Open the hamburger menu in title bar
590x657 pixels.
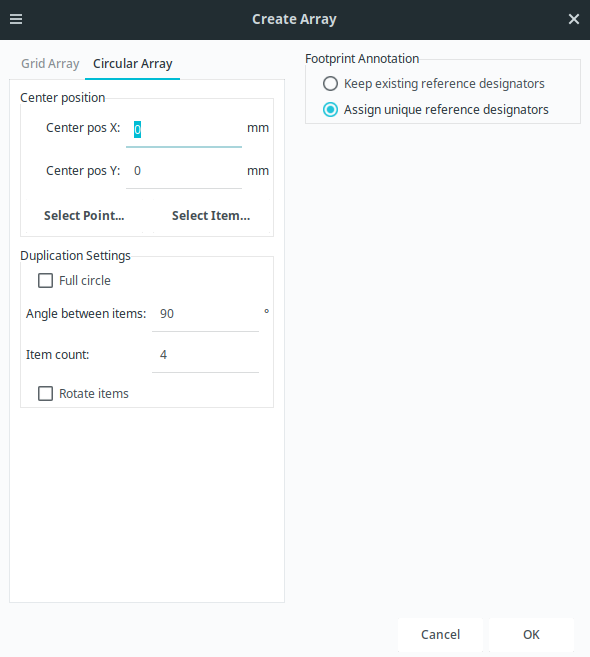tap(16, 19)
